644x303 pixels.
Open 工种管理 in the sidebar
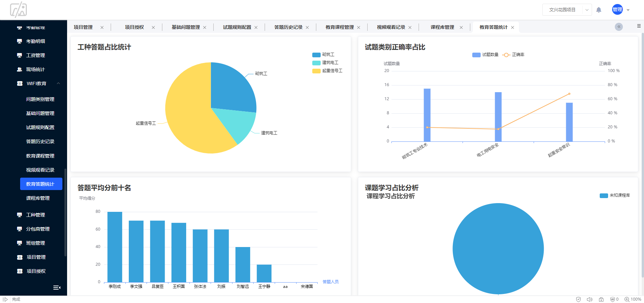[x=35, y=215]
